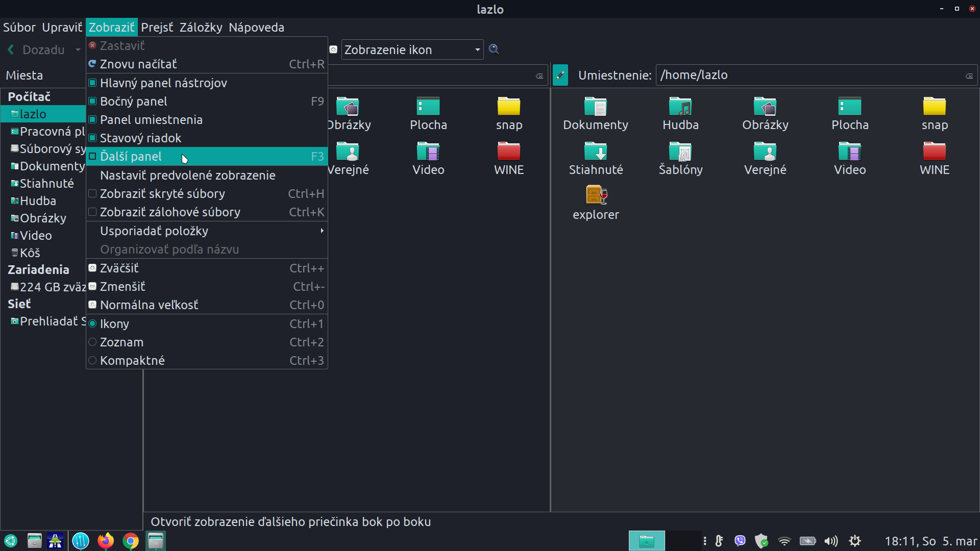Uncheck Stavový riadok in menu
Viewport: 980px width, 551px height.
coord(141,138)
